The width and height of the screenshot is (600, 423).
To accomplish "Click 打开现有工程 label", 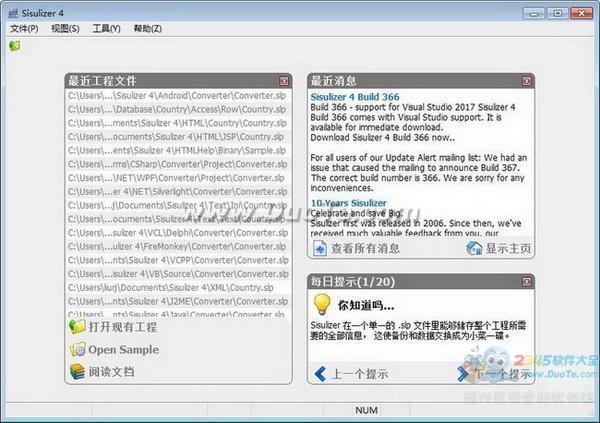I will (x=122, y=327).
